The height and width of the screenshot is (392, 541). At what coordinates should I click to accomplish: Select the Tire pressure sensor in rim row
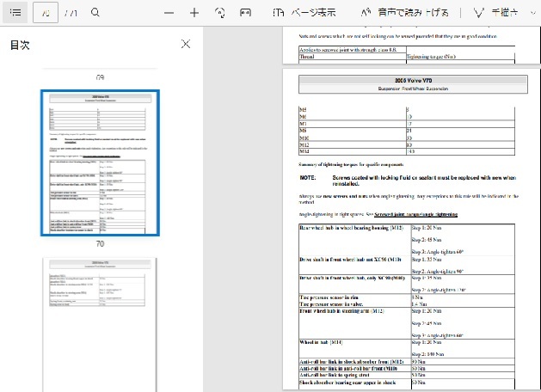[407, 297]
